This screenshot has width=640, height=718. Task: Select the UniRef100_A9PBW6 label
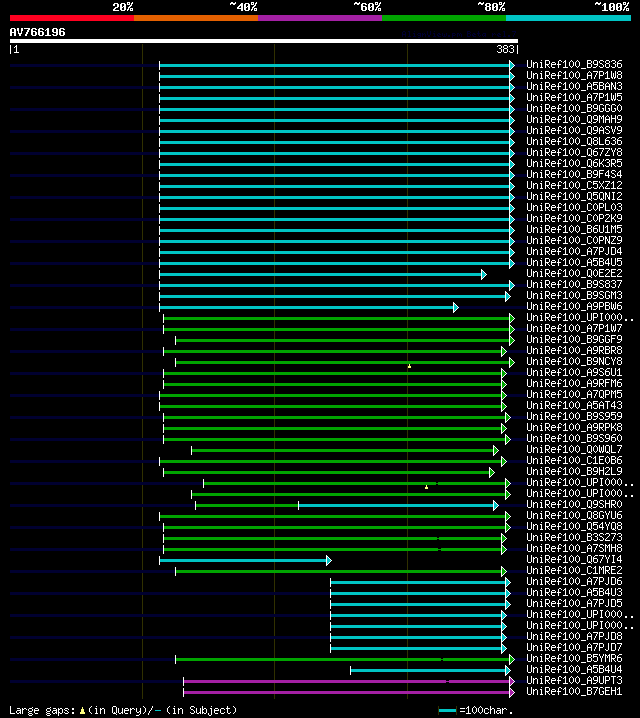(574, 306)
